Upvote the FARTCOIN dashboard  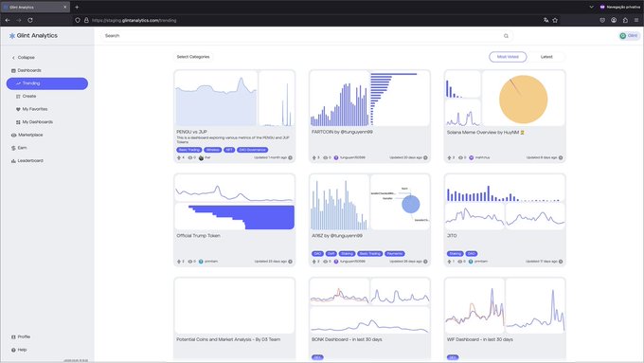[314, 158]
